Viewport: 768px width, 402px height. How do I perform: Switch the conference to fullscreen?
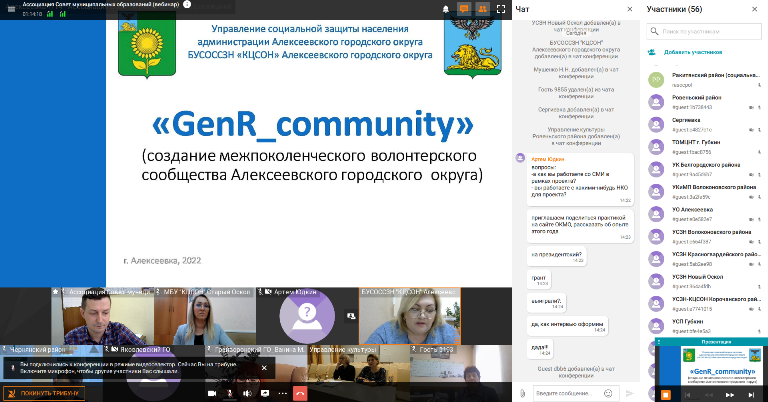point(501,9)
